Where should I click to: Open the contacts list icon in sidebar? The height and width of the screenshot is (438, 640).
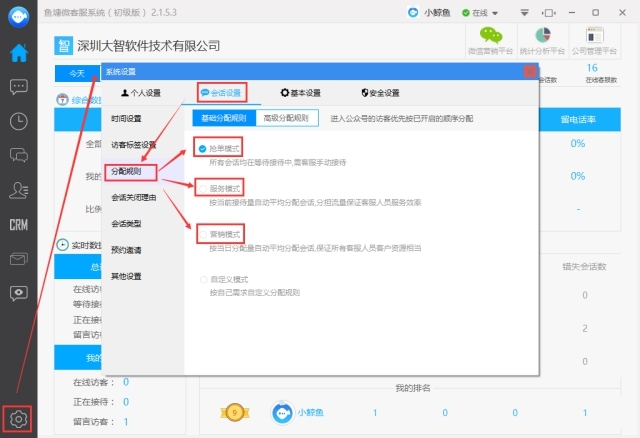coord(19,190)
